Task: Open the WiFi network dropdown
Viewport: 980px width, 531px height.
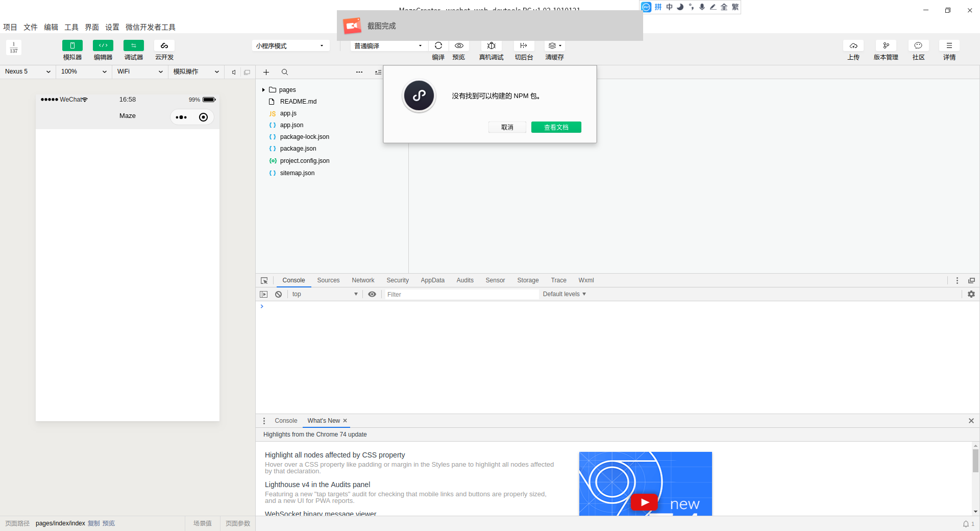Action: [140, 71]
